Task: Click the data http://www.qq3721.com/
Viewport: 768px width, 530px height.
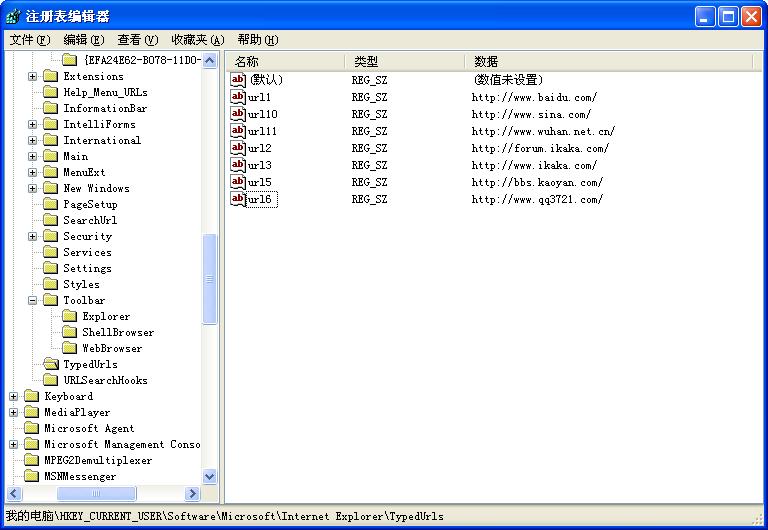Action: coord(537,199)
